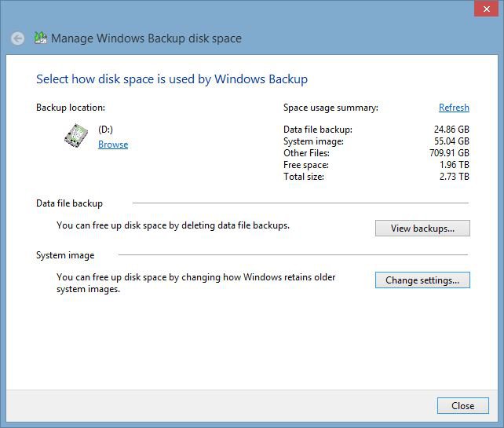Select the (D:) drive label

[x=105, y=130]
